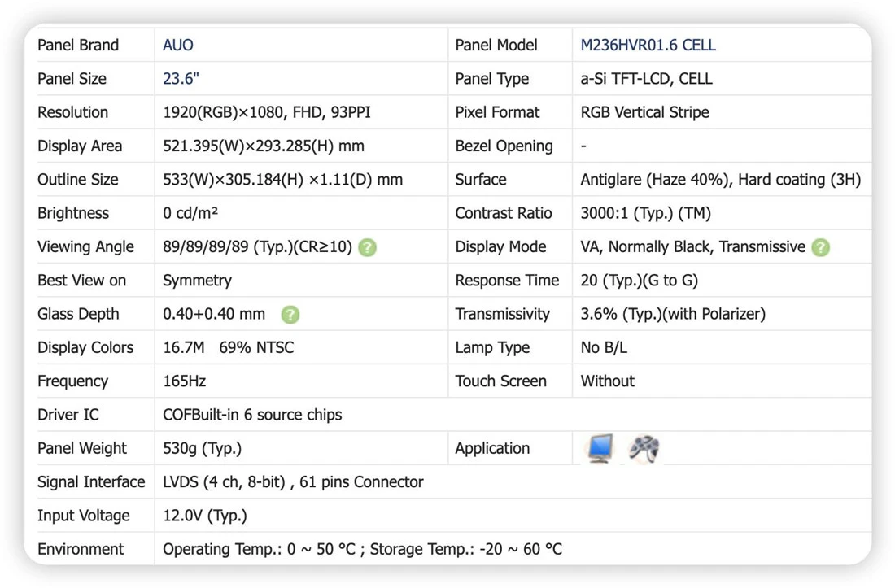
Task: Click the help icon beside Glass Depth value
Action: pyautogui.click(x=290, y=315)
